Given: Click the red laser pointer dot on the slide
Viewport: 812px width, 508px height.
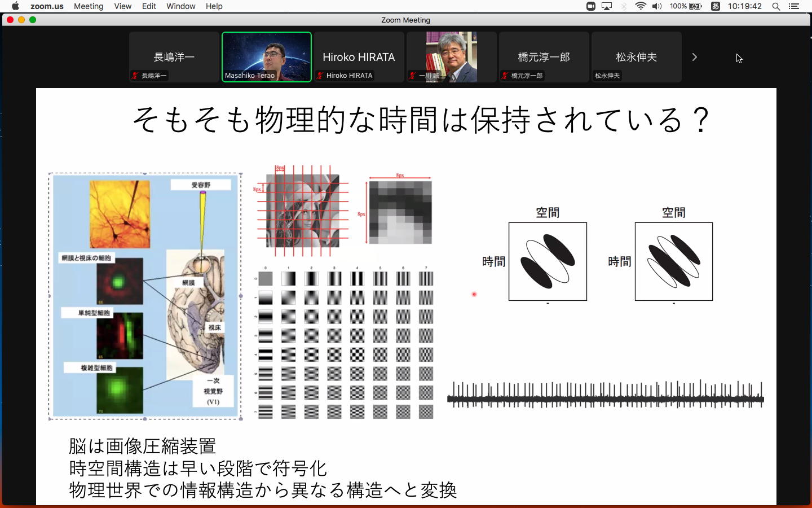Looking at the screenshot, I should click(474, 294).
